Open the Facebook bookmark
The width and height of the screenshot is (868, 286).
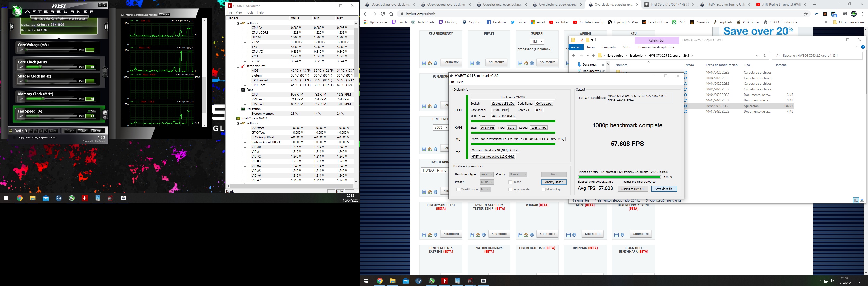(x=496, y=22)
